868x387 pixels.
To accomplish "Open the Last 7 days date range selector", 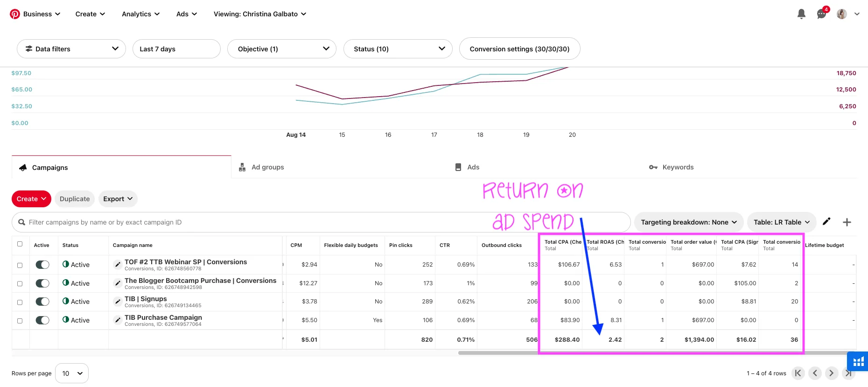I will pyautogui.click(x=176, y=49).
